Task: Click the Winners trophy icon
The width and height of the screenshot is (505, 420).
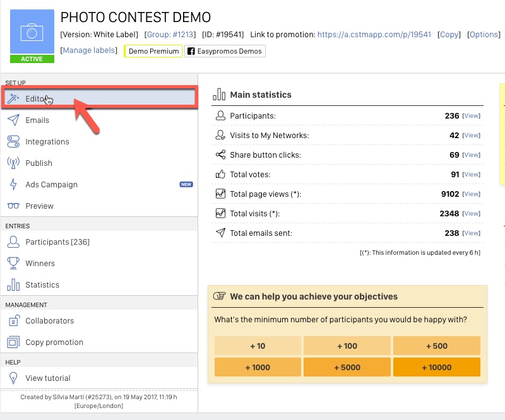Action: (13, 263)
